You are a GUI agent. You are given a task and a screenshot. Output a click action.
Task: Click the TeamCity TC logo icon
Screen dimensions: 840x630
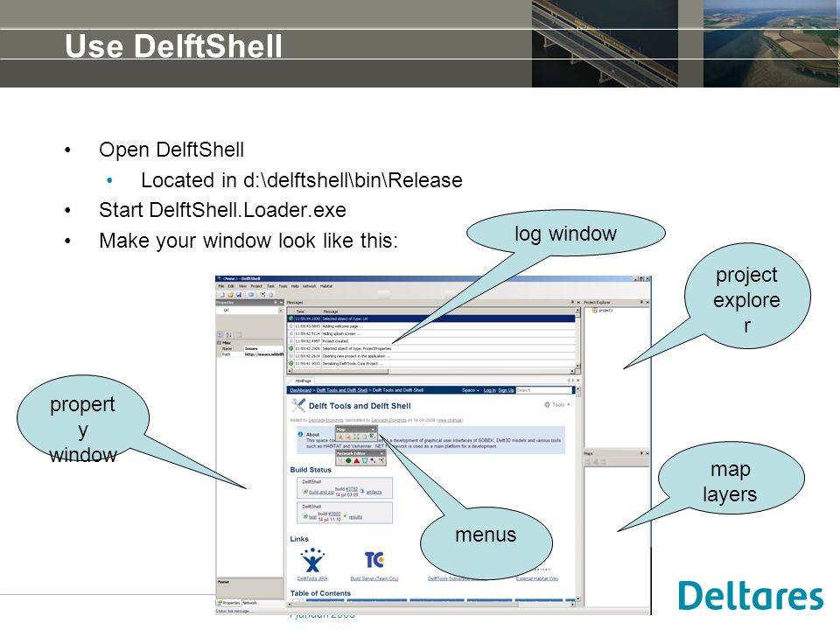tap(374, 560)
